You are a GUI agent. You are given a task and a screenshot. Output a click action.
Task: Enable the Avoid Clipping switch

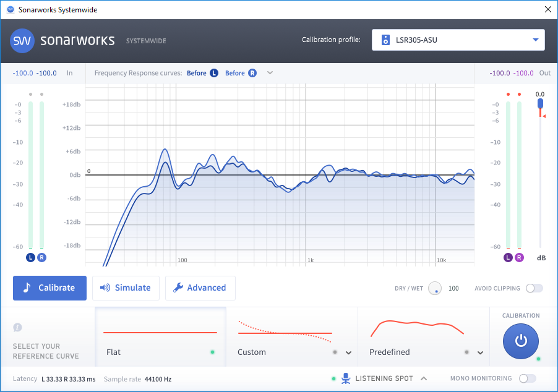[x=534, y=288]
